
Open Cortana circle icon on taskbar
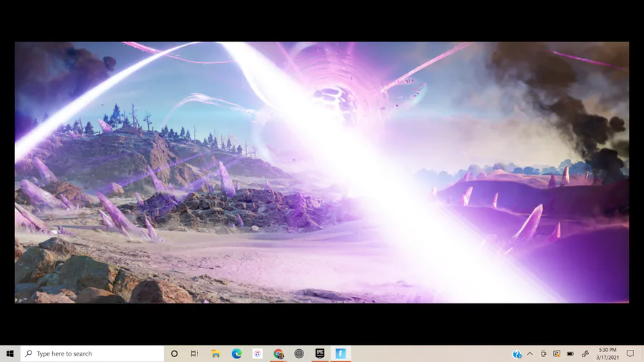[174, 353]
